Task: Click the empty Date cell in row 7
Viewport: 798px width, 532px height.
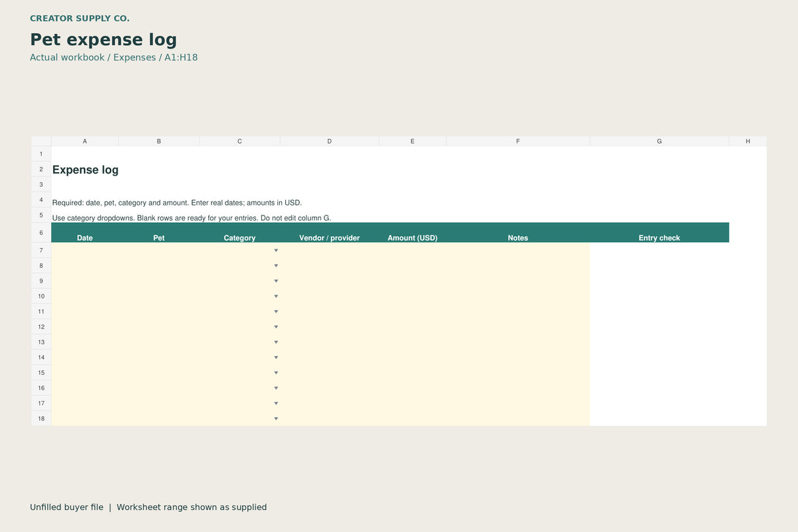Action: (x=85, y=250)
